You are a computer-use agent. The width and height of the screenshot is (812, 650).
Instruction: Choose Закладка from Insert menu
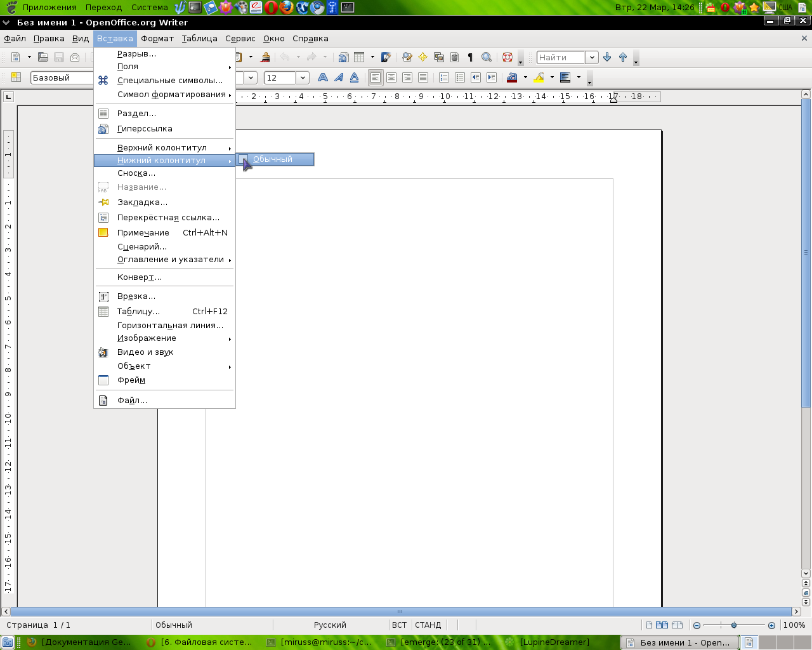coord(165,202)
